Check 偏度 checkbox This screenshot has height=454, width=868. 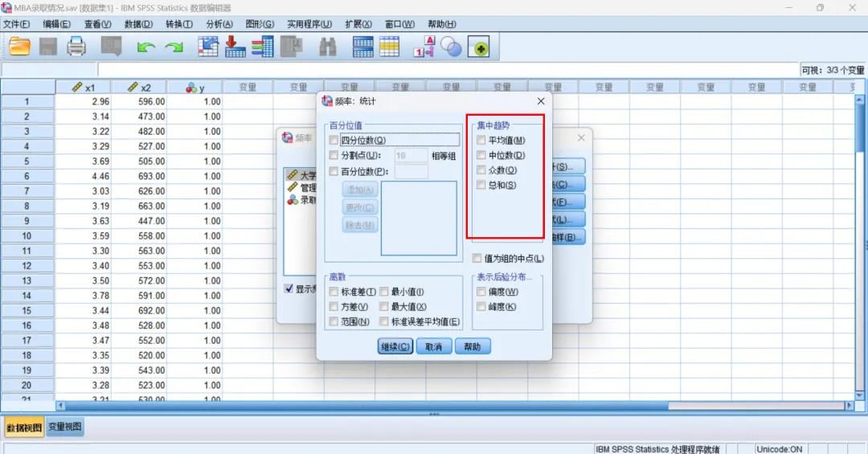click(481, 291)
